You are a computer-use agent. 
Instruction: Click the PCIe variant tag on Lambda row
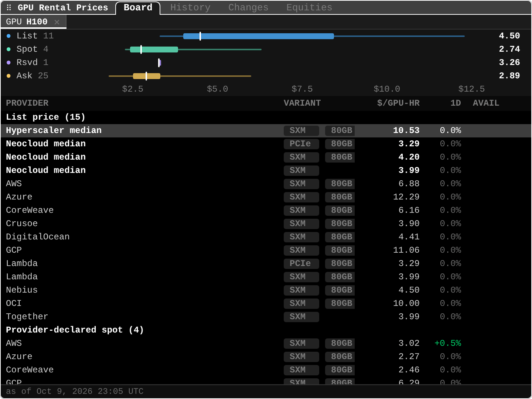[x=301, y=263]
